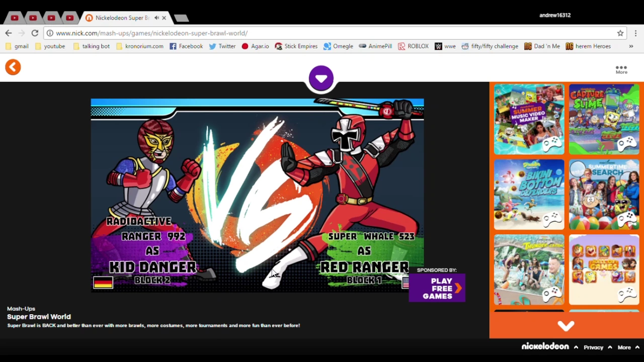This screenshot has width=644, height=362.
Task: Open the wwe bookmark
Action: click(445, 46)
